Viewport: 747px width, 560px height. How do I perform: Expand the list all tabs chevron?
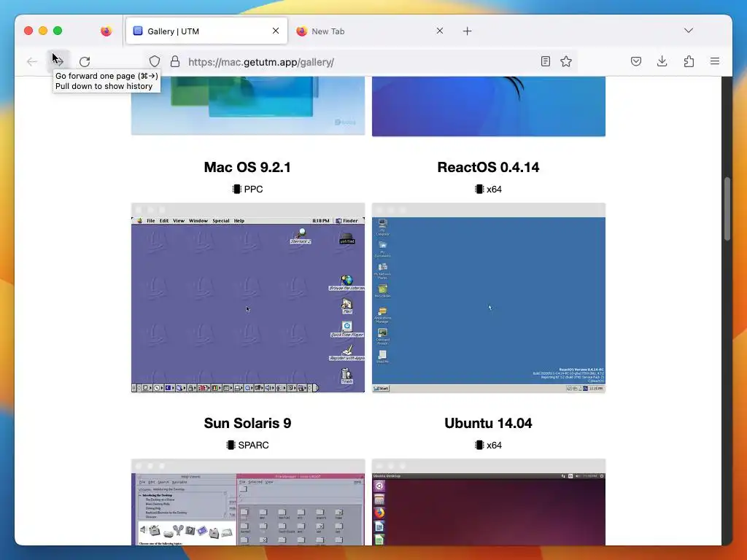pos(689,31)
